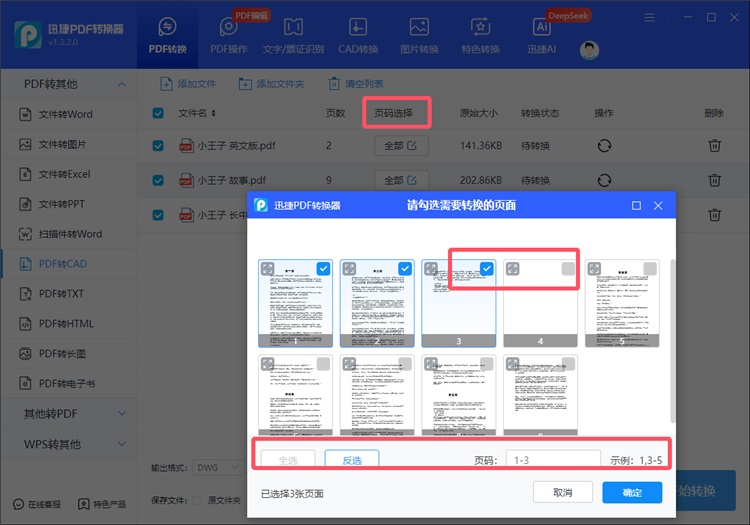Click the dialog thumbnail scrollbar
The height and width of the screenshot is (525, 750).
[673, 341]
